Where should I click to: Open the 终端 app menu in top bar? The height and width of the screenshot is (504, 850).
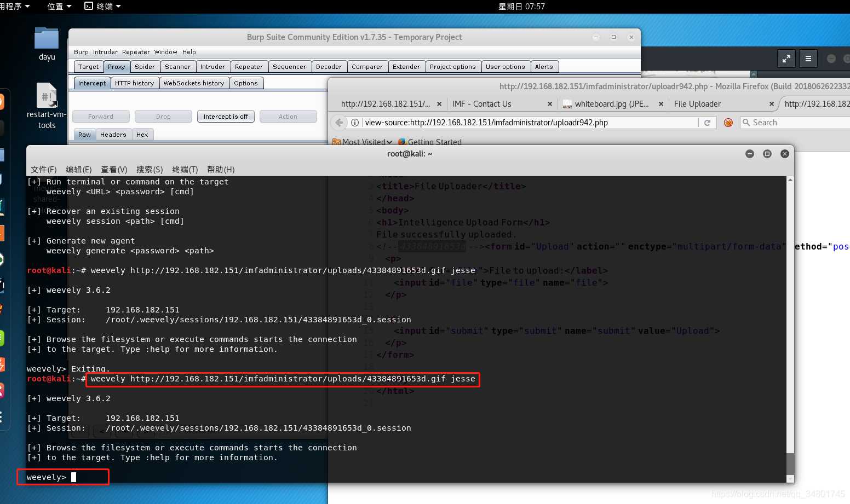102,7
